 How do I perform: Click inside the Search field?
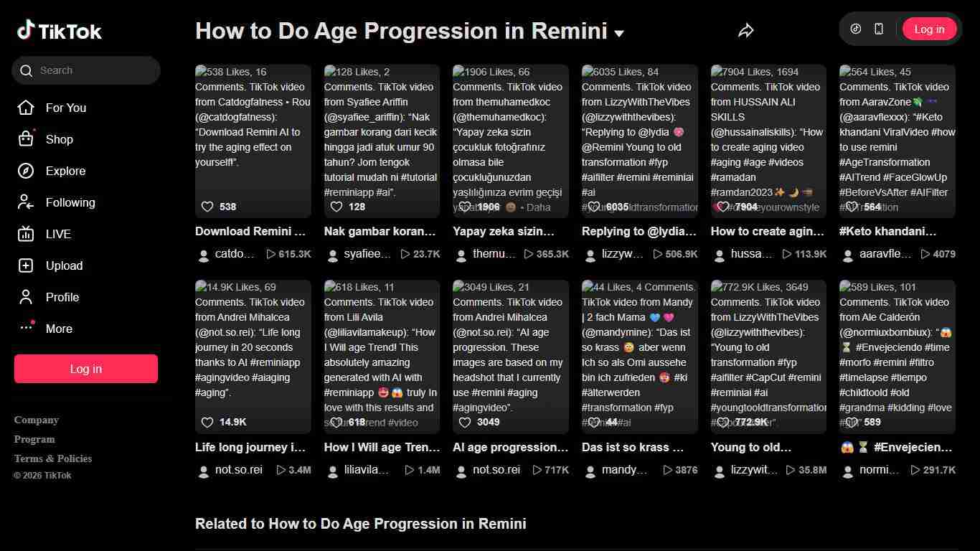tap(85, 70)
